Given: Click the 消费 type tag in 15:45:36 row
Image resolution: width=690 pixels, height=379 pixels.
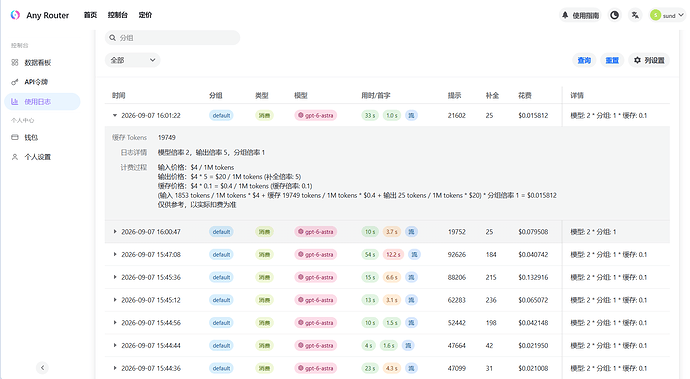Looking at the screenshot, I should [264, 277].
